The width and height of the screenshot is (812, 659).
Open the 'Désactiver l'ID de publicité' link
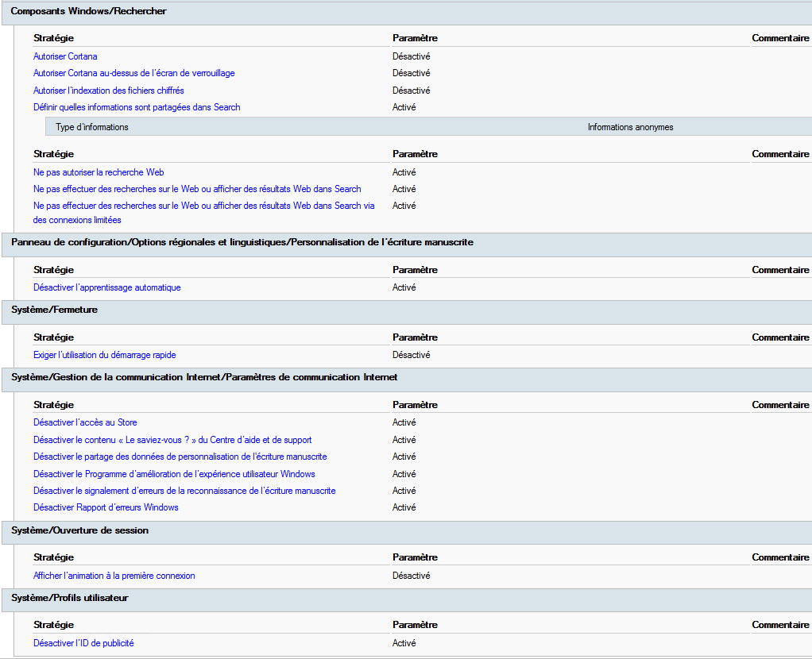89,643
